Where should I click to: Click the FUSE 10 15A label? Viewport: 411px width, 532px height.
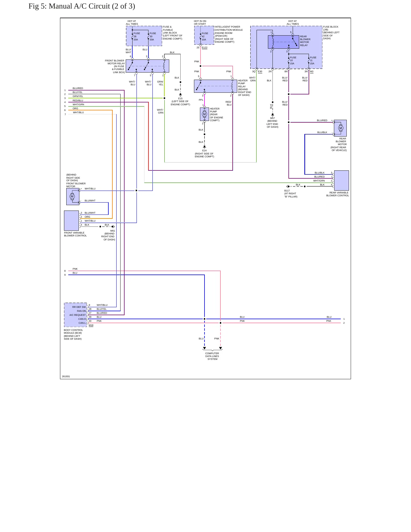[293, 61]
